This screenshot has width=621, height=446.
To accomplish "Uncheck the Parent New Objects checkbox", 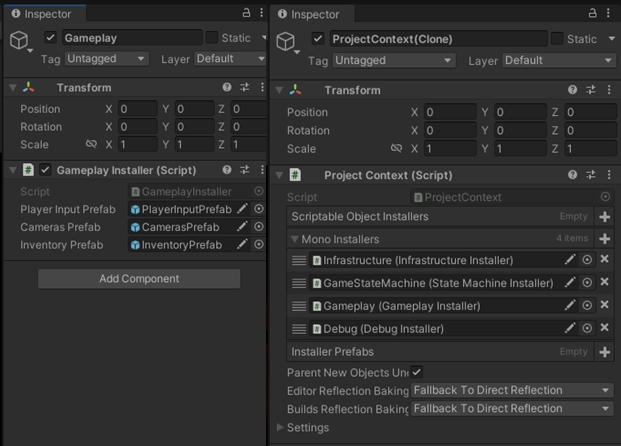I will coord(417,372).
